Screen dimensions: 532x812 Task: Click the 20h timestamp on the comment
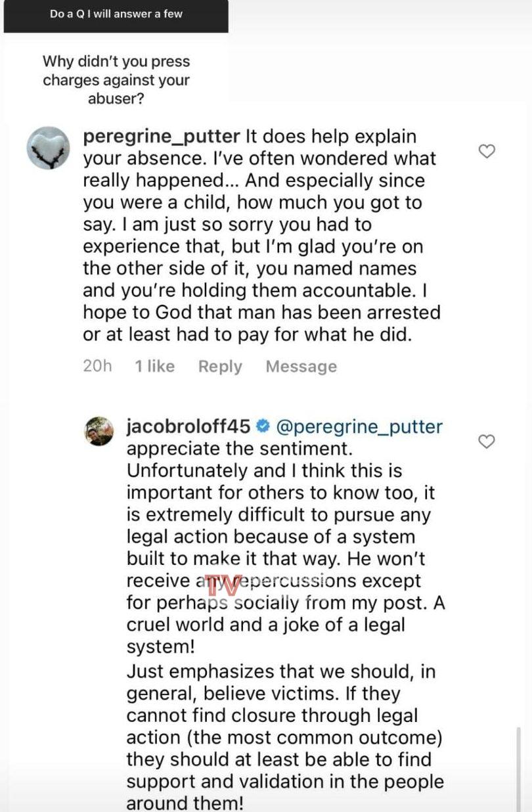[x=97, y=367]
